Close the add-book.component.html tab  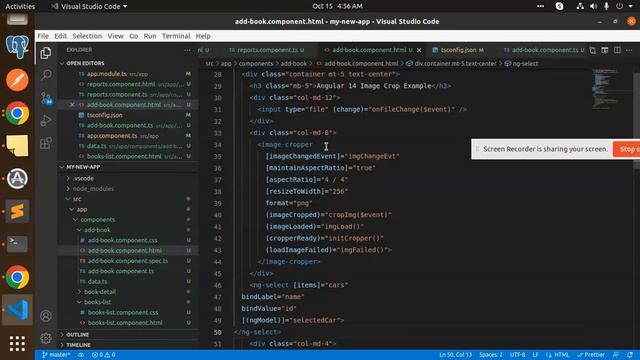point(419,50)
